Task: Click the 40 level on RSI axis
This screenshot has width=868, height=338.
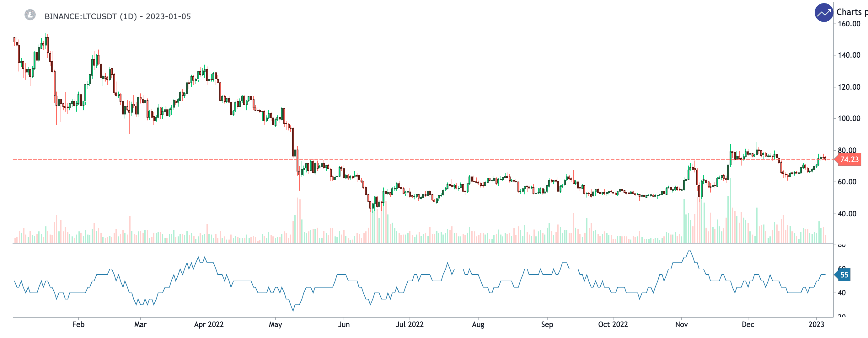Action: point(841,293)
